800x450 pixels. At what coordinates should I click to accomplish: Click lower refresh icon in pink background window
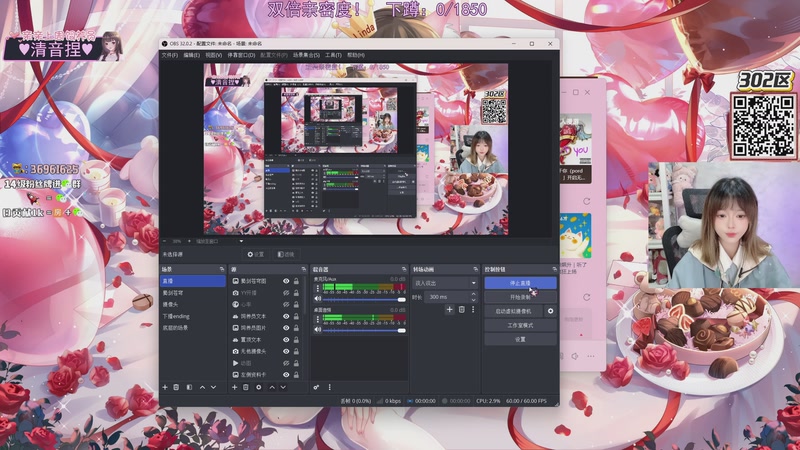pos(587,297)
